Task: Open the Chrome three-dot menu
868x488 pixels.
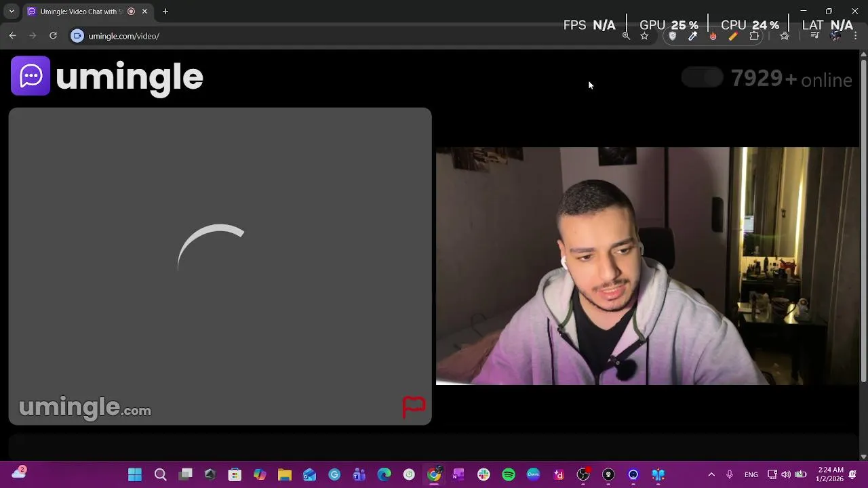Action: 856,36
